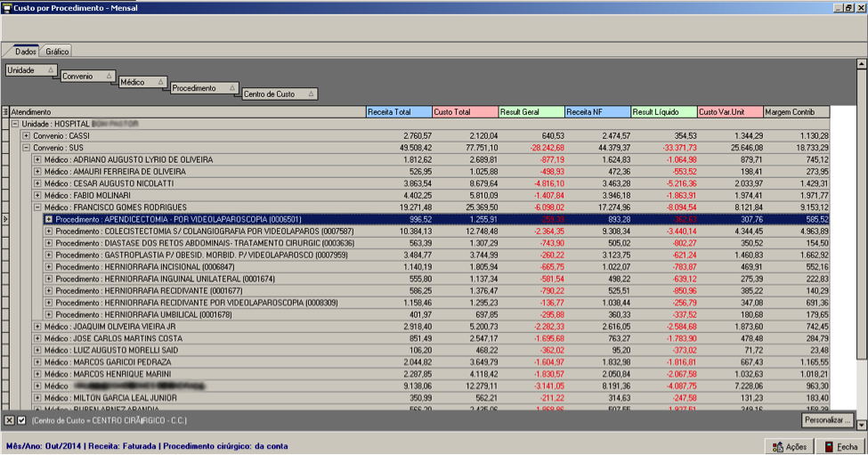Open the Ações button
Screen dimensions: 868x455
[x=790, y=447]
